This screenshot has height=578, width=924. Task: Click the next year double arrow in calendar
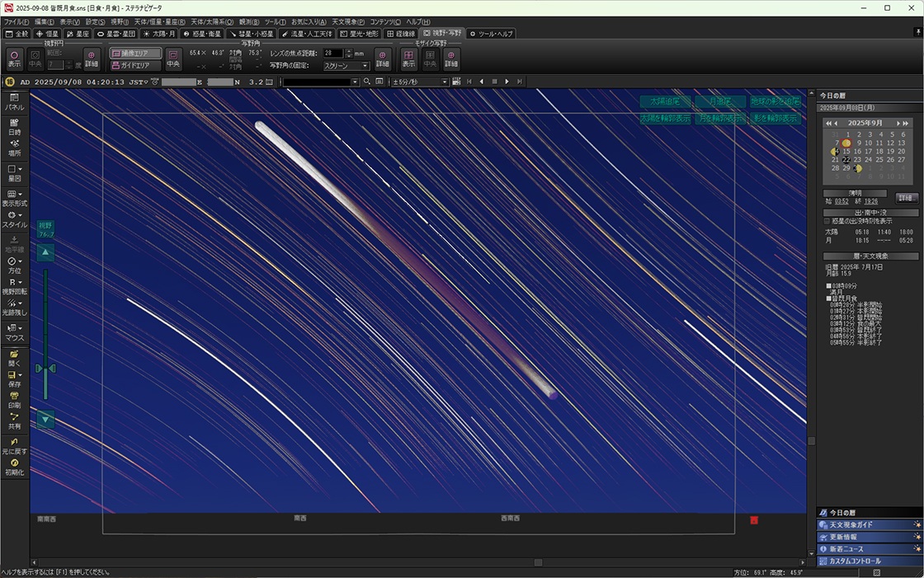click(906, 123)
